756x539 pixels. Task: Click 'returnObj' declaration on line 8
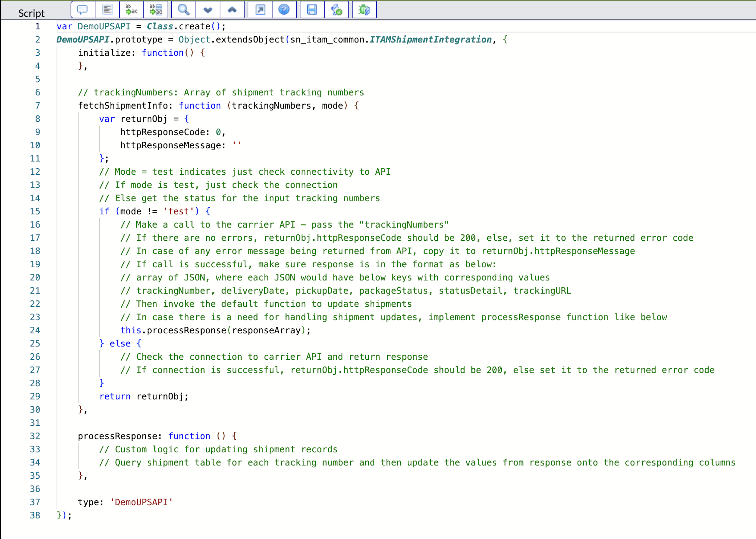click(x=144, y=119)
